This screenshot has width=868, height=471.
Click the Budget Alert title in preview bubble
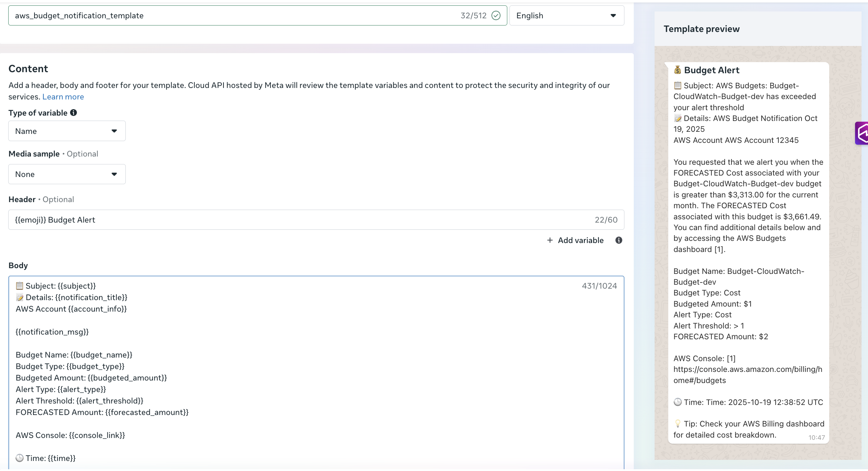point(712,70)
